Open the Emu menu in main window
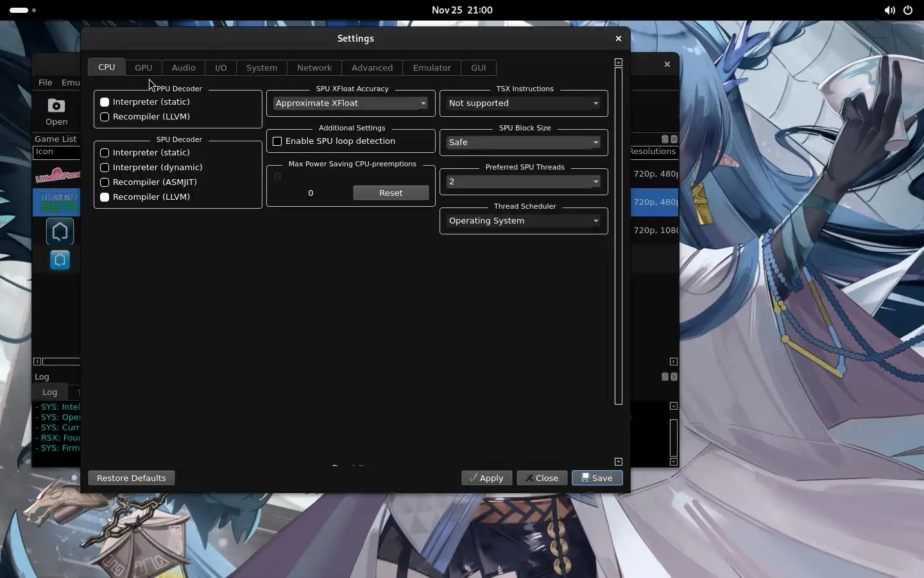Screen dimensions: 924x578 (71, 83)
